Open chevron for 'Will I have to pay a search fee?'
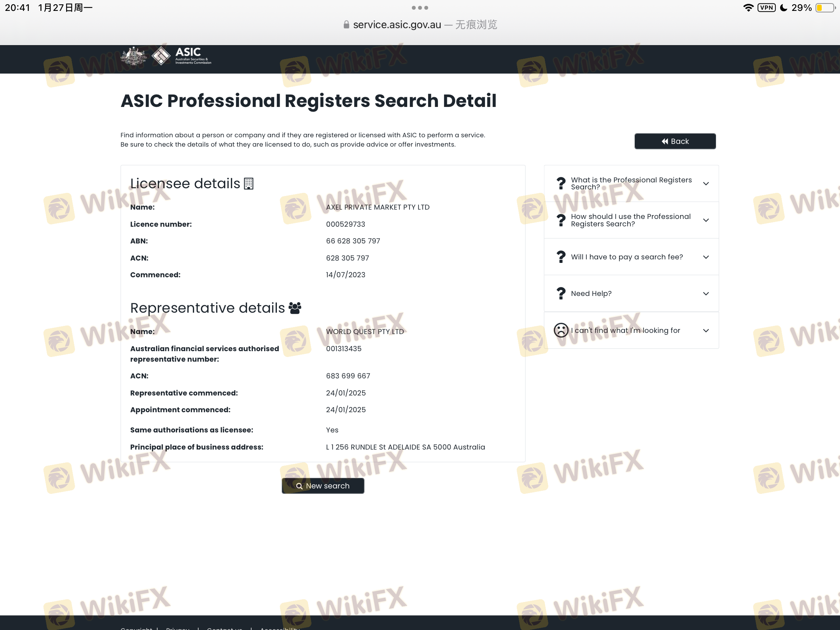The width and height of the screenshot is (840, 630). (706, 257)
